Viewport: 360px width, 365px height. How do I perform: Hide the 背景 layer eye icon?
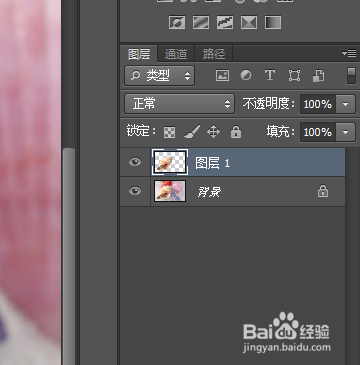pyautogui.click(x=135, y=191)
